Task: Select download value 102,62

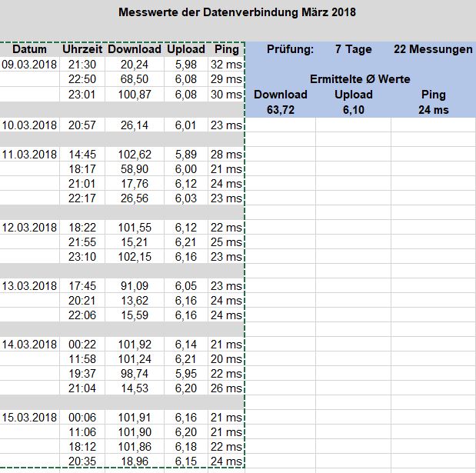Action: (135, 155)
